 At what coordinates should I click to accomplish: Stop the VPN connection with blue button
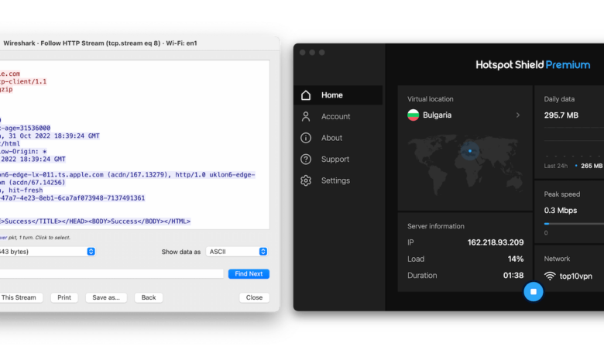pyautogui.click(x=534, y=291)
